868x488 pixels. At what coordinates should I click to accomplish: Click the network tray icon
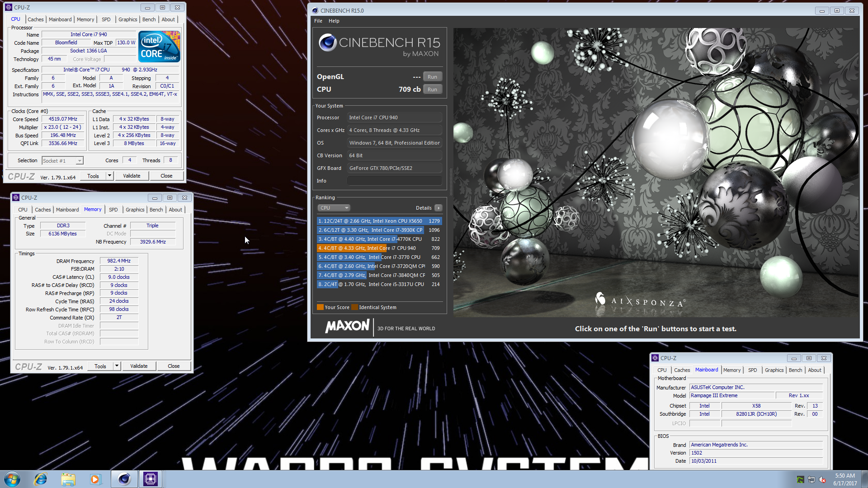[811, 480]
